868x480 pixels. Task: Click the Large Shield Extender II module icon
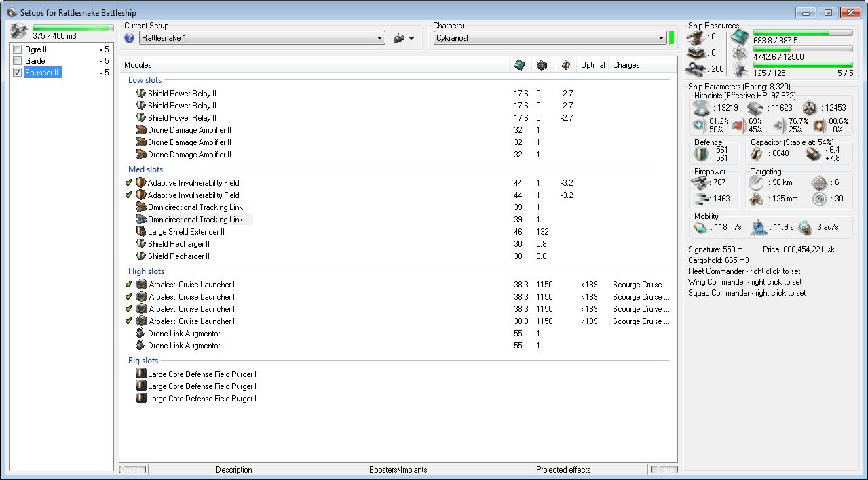141,232
